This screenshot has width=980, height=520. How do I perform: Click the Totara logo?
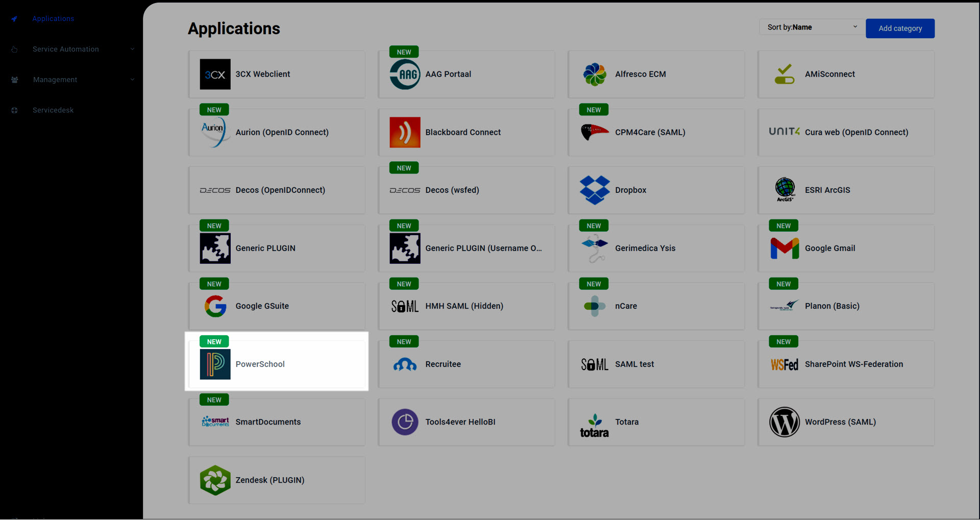point(595,426)
